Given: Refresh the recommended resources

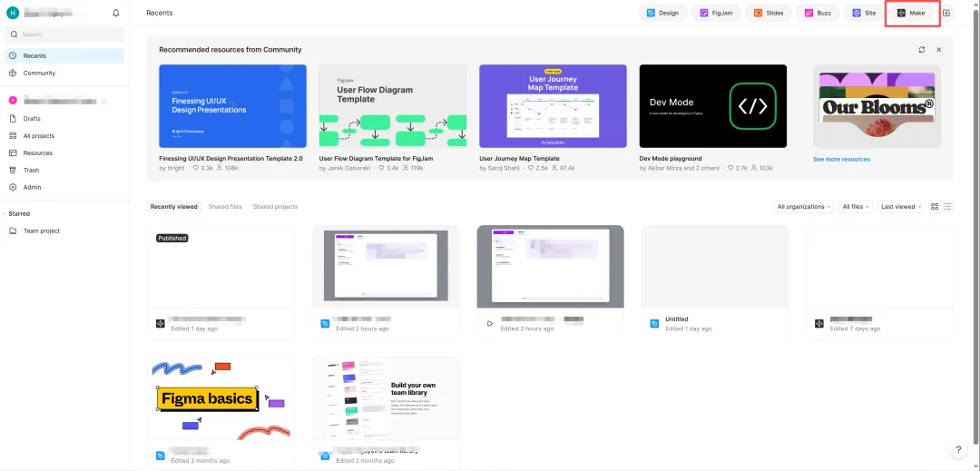Looking at the screenshot, I should [921, 49].
